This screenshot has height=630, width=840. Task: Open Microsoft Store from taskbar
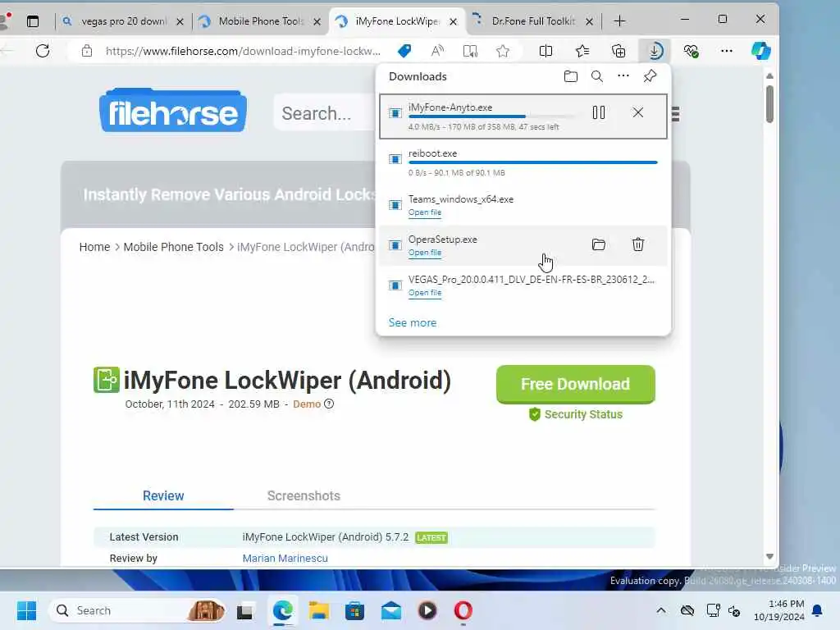354,610
